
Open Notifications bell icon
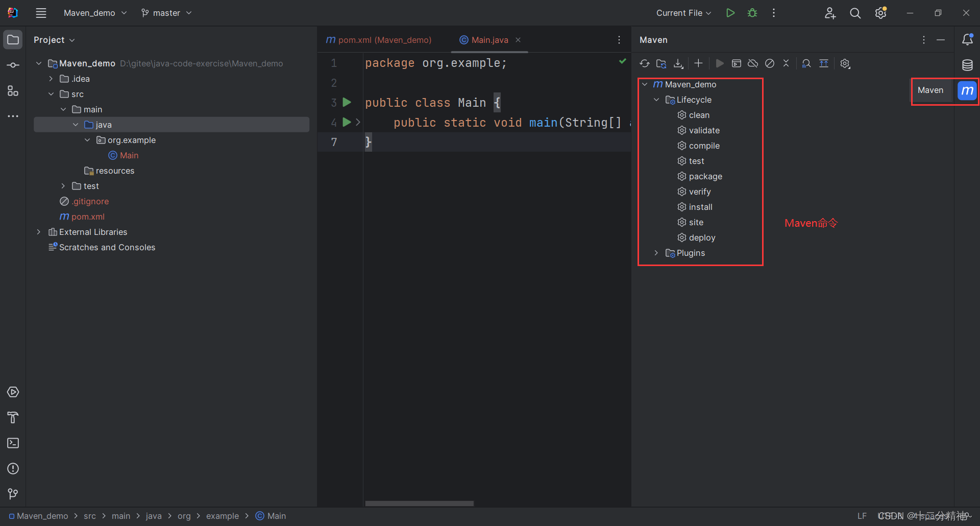[x=967, y=39]
